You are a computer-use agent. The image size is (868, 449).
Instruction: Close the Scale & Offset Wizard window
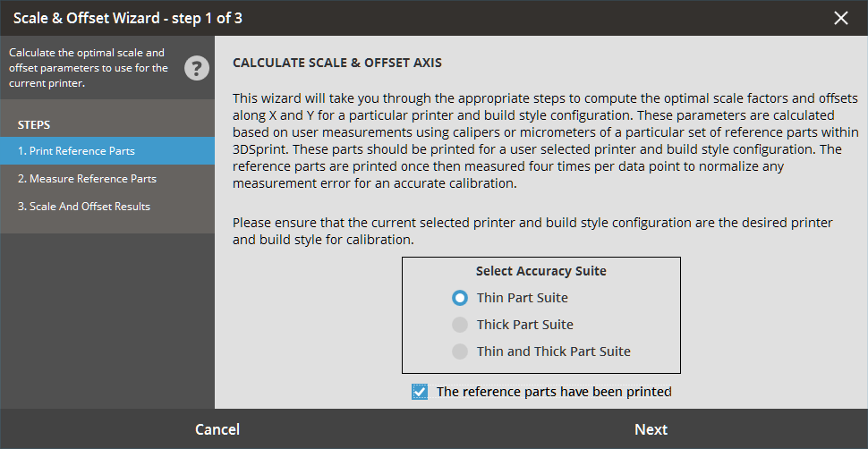(840, 18)
